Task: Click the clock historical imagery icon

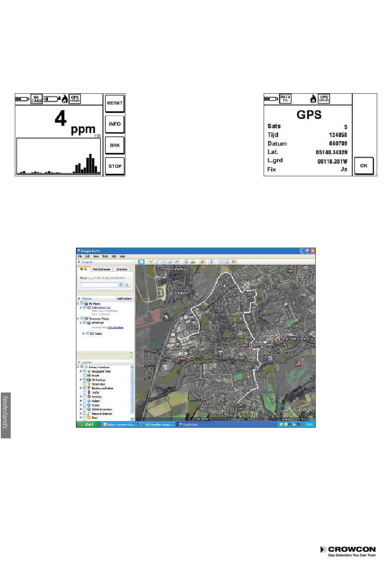Action: click(x=186, y=262)
